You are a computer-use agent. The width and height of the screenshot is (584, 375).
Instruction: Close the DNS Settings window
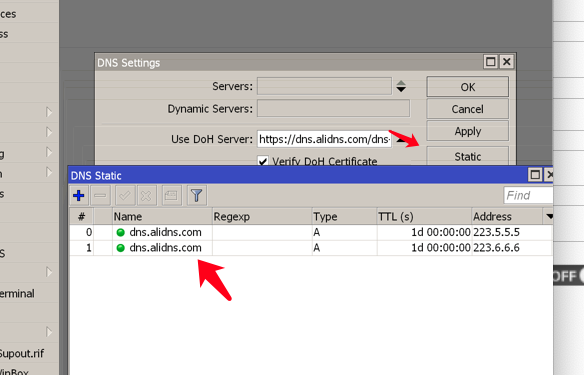tap(507, 61)
